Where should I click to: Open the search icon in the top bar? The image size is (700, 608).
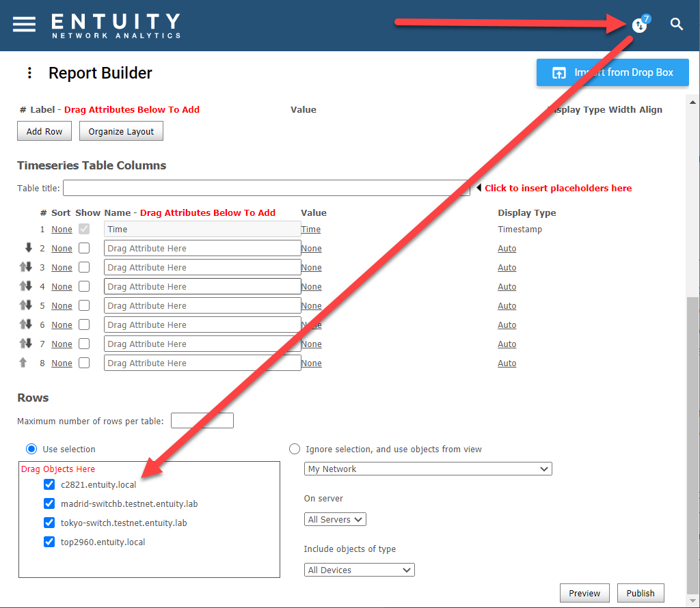pyautogui.click(x=676, y=24)
